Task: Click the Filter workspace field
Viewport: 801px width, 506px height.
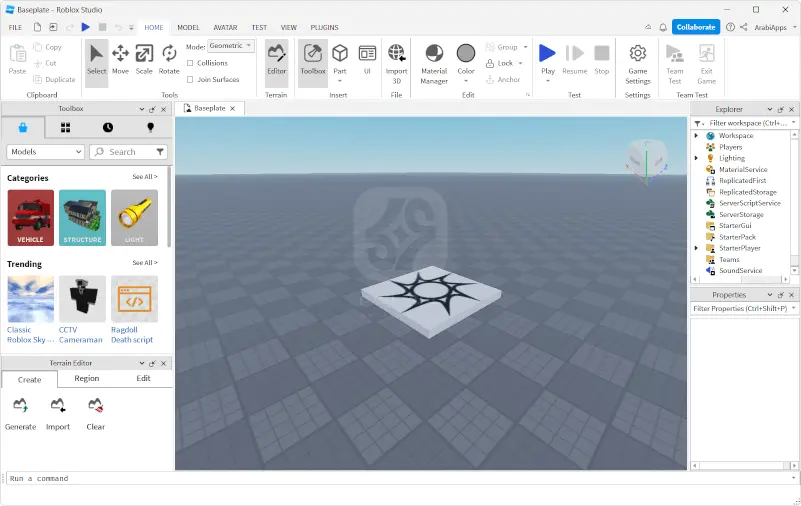Action: pyautogui.click(x=748, y=123)
